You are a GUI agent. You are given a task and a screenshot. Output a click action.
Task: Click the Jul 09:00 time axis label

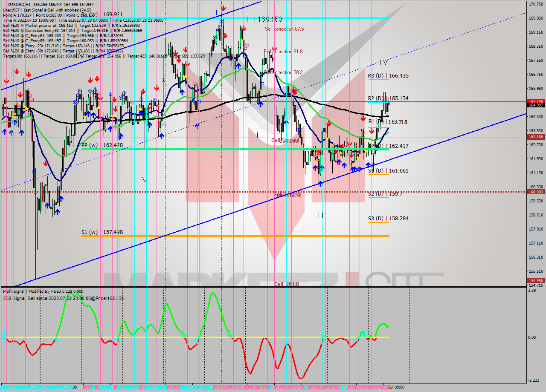(396, 387)
